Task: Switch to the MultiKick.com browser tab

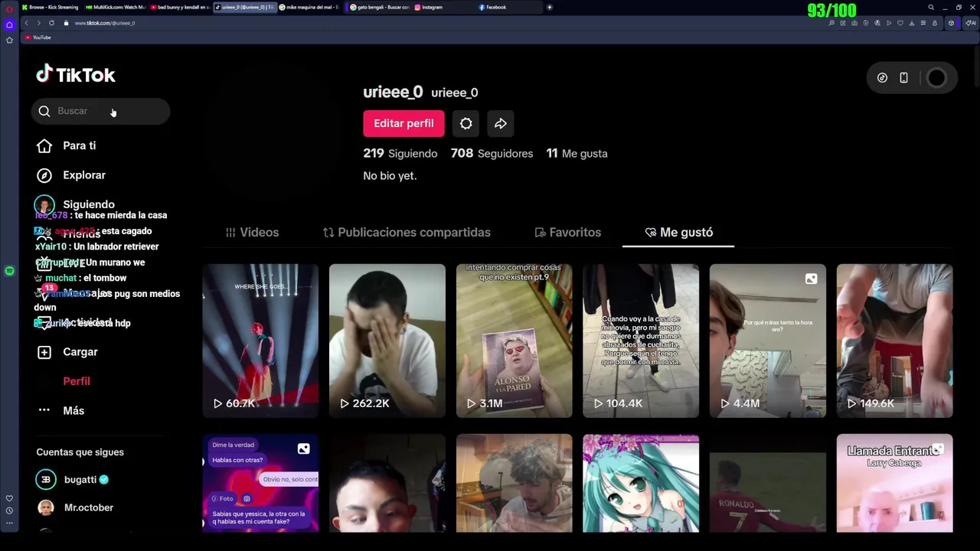Action: coord(115,7)
